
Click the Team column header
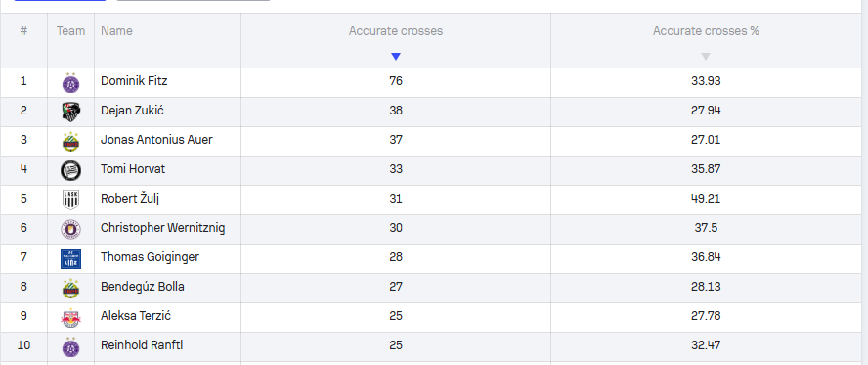coord(70,31)
